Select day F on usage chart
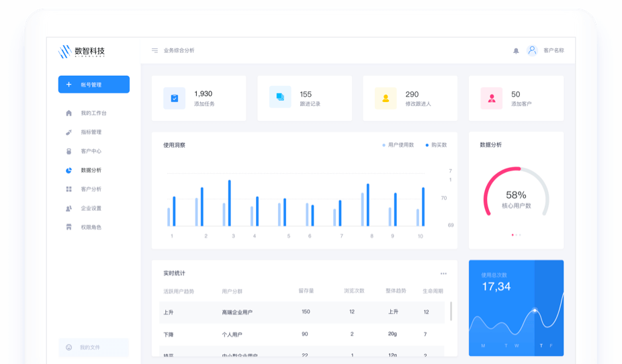The image size is (622, 364). point(551,346)
